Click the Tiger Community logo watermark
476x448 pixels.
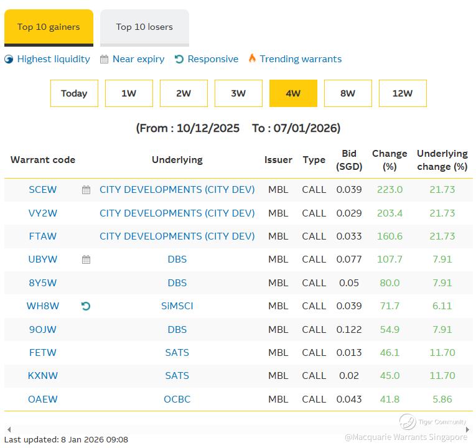coord(408,421)
